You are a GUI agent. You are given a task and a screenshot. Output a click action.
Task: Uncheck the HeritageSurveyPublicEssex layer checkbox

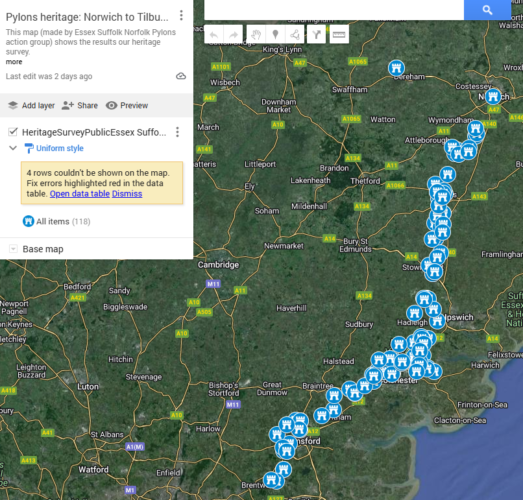pos(13,132)
